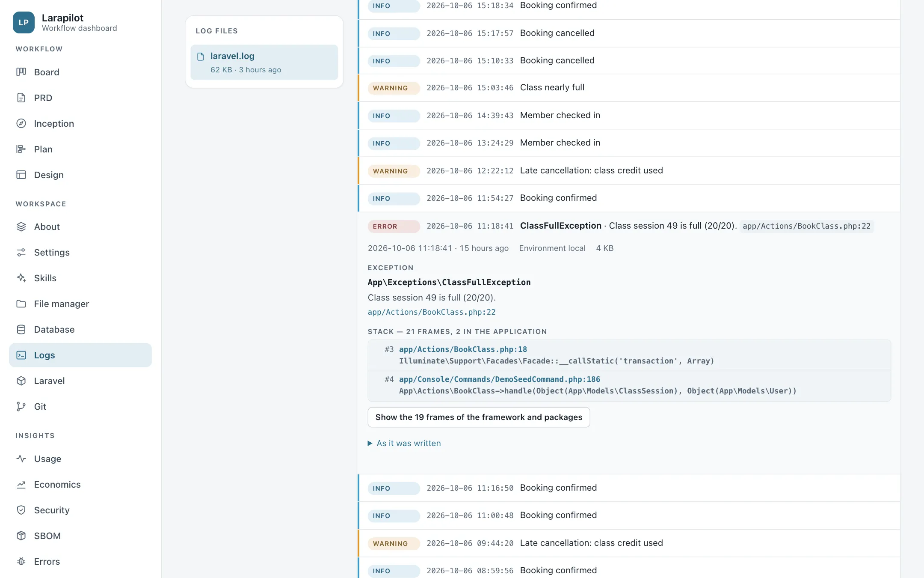Click the Design layout icon
Viewport: 924px width, 578px height.
pyautogui.click(x=21, y=175)
